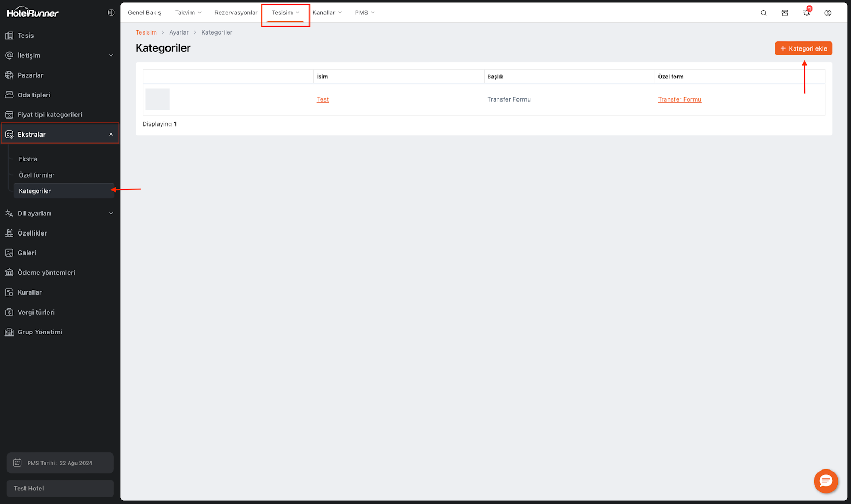This screenshot has width=851, height=504.
Task: Go to Rezervasyonlar tab
Action: [x=236, y=13]
